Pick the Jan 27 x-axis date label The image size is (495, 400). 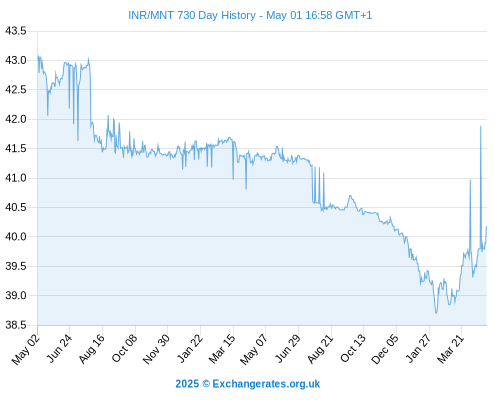[x=418, y=349]
